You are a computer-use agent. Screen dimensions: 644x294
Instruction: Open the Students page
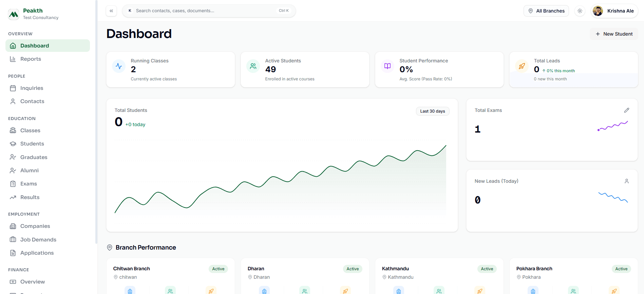pos(48,144)
